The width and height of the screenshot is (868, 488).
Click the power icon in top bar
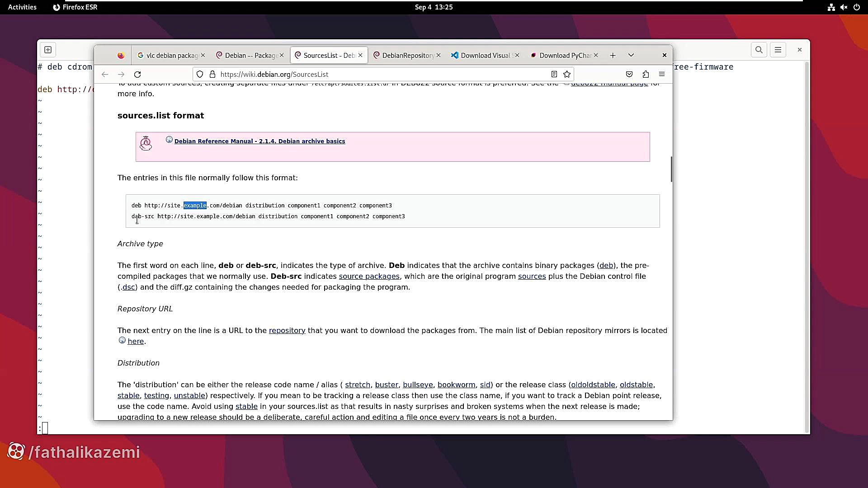pyautogui.click(x=857, y=7)
